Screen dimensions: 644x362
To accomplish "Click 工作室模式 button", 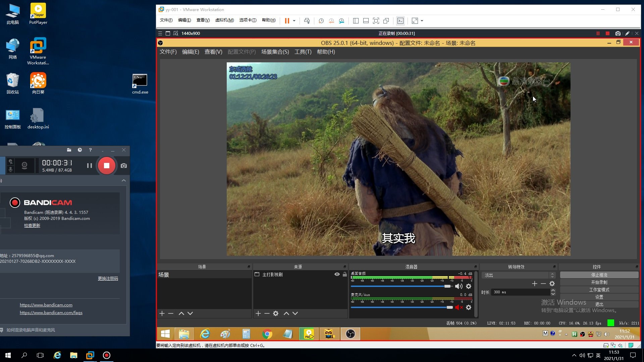I will pyautogui.click(x=599, y=290).
